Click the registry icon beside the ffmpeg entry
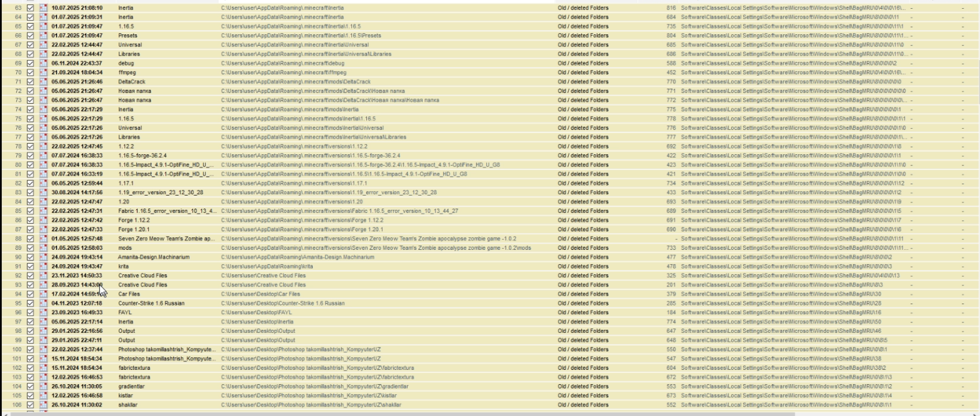The height and width of the screenshot is (416, 980). [43, 72]
